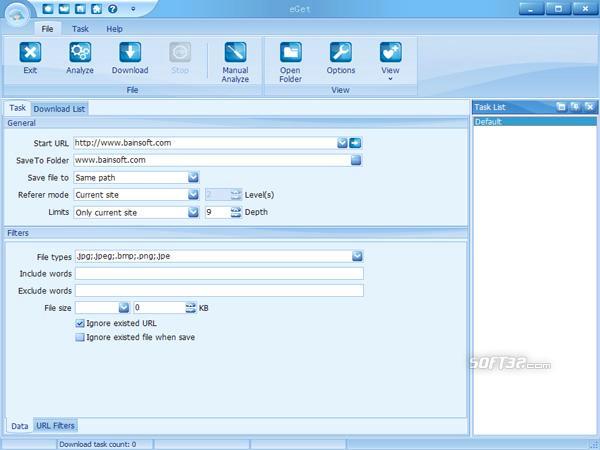Click the eGet round application button

[x=17, y=15]
